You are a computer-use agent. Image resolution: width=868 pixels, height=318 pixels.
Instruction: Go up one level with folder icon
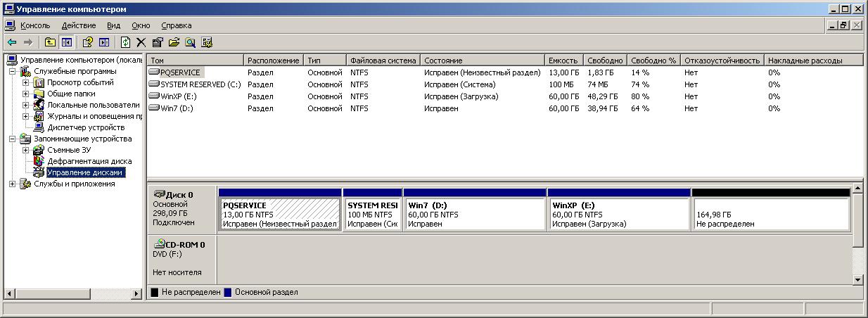click(x=51, y=42)
